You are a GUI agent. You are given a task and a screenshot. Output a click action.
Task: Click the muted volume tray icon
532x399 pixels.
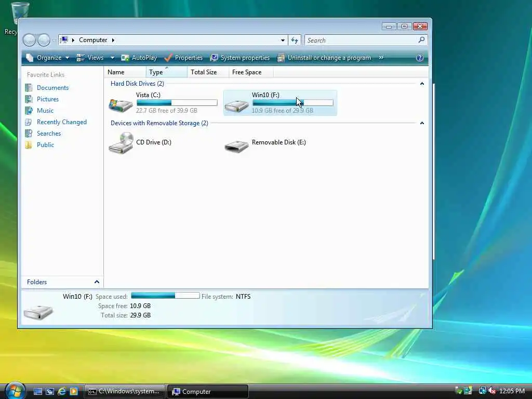(492, 391)
